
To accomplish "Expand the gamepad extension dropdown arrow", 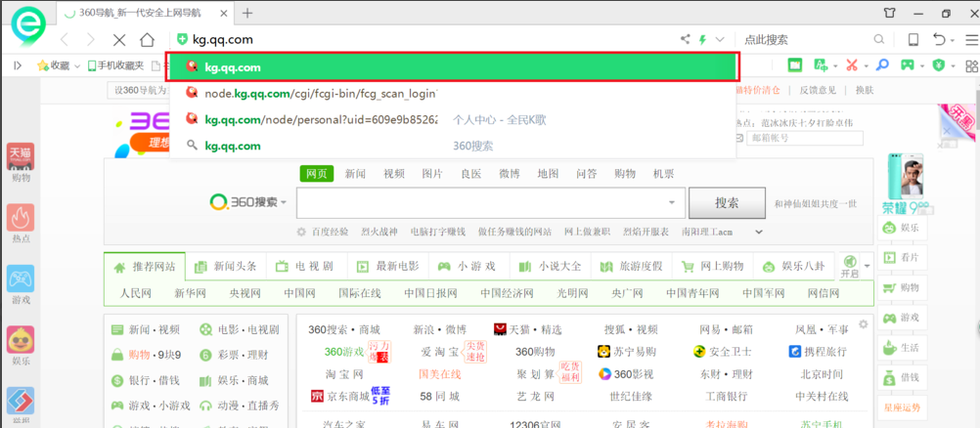I will (x=921, y=65).
